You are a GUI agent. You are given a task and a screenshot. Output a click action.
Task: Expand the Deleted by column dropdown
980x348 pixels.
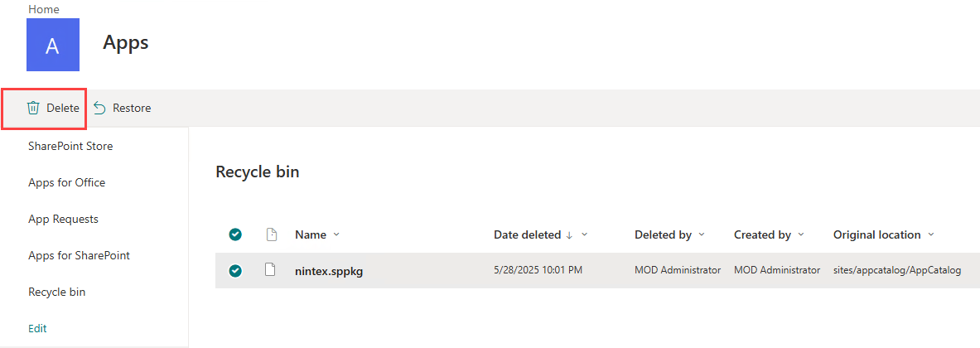click(x=702, y=234)
